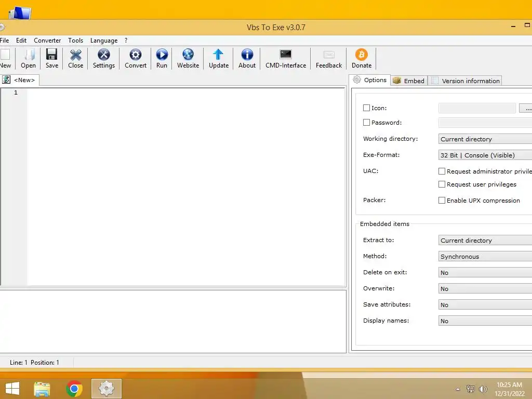Click the taskbar clock showing 10:25 AM
532x399 pixels.
coord(509,385)
